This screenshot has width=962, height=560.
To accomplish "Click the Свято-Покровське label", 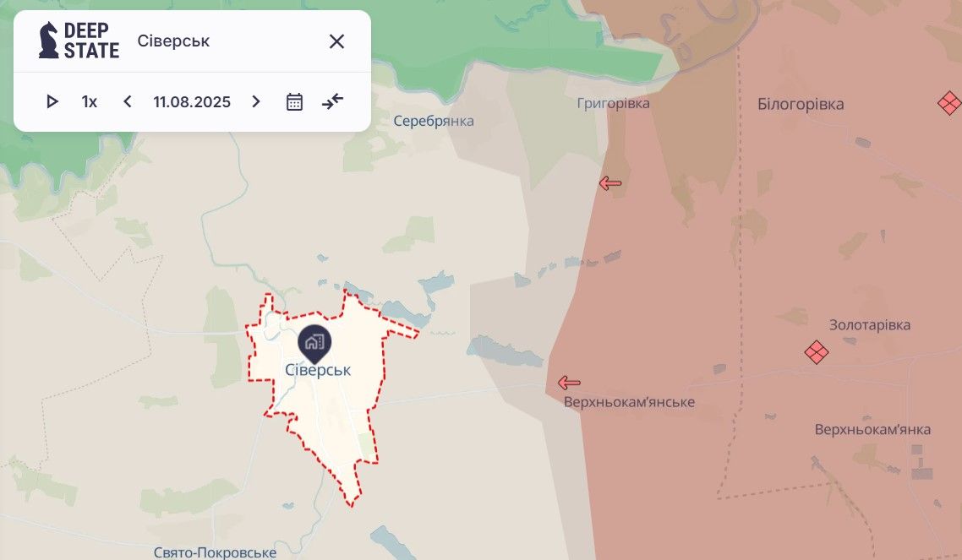I will (x=215, y=552).
